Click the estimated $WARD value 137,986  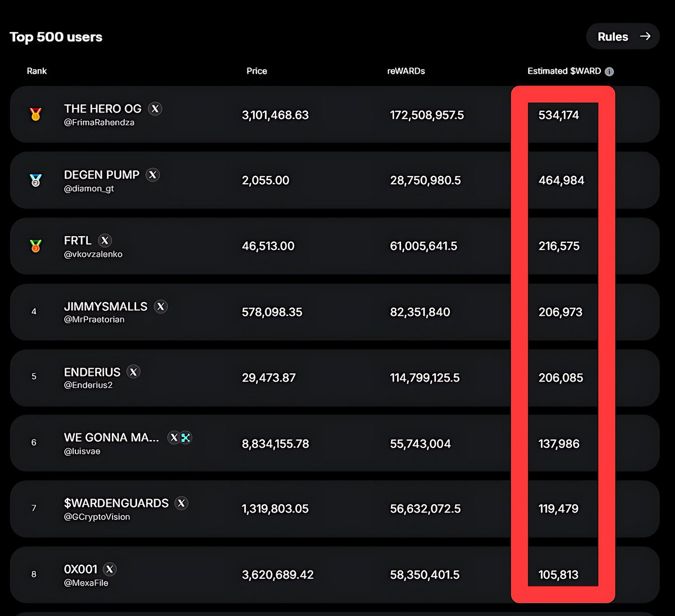559,444
